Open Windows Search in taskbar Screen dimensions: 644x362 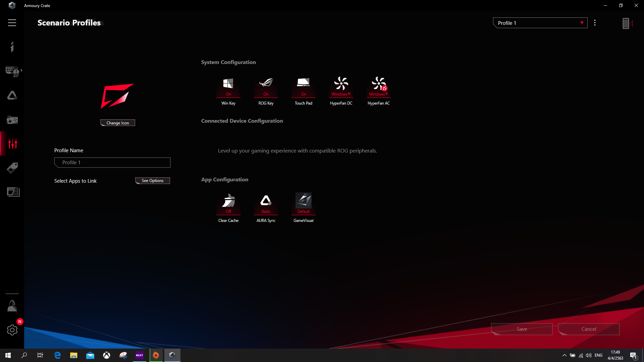pos(24,355)
